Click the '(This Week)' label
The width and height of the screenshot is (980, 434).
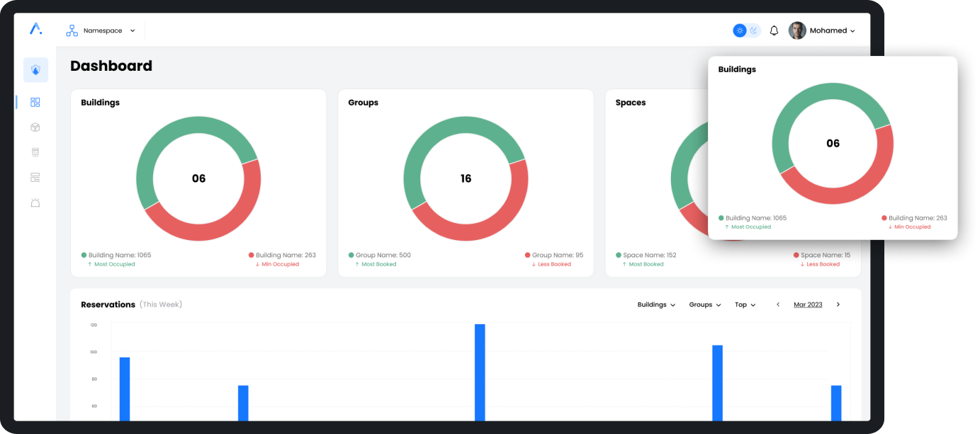pyautogui.click(x=161, y=304)
